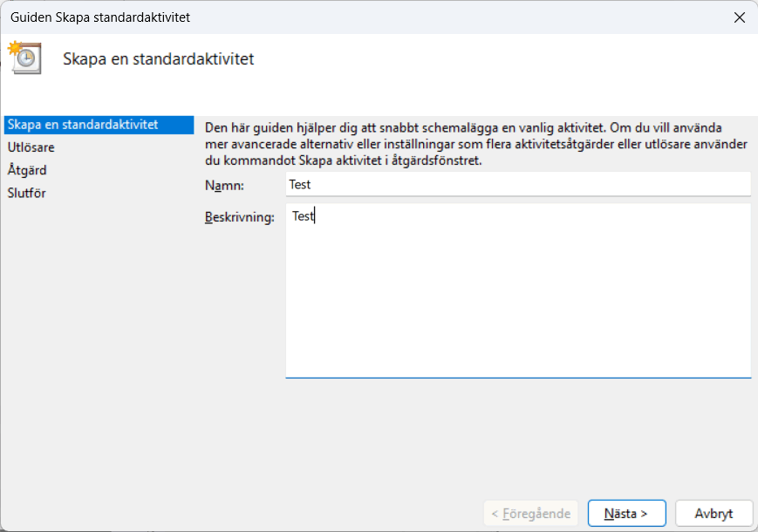Click the introductory guide description paragraph
Screen dimensions: 758x532
click(x=471, y=143)
